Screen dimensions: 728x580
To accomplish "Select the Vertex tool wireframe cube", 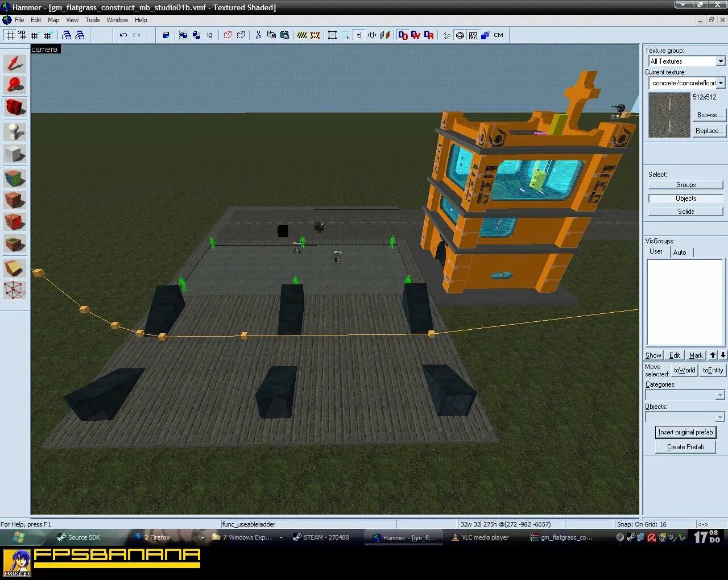I will pos(15,290).
